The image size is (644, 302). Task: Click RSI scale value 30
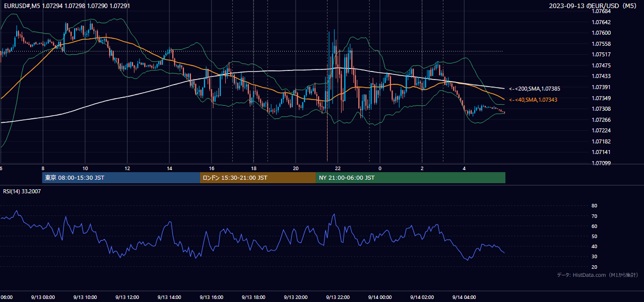click(x=594, y=257)
